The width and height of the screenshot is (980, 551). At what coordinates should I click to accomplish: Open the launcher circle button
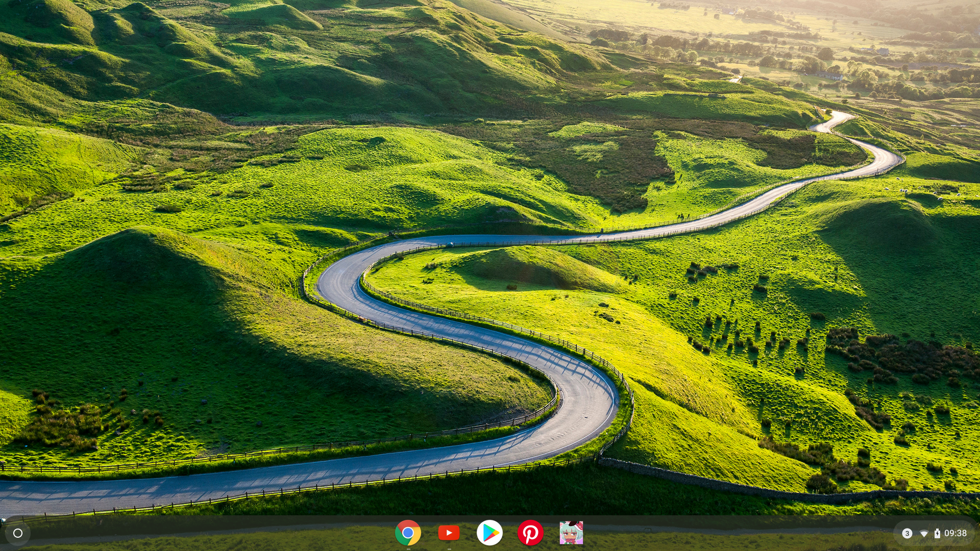[18, 533]
